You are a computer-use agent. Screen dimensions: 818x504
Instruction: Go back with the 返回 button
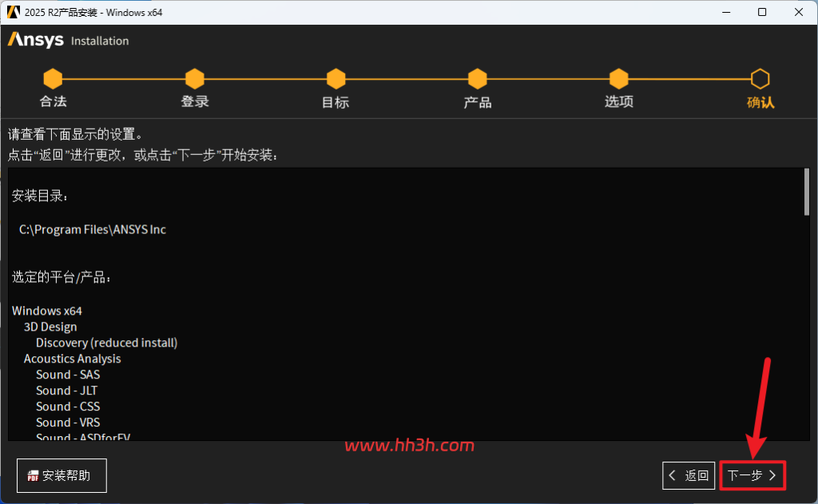(x=689, y=475)
